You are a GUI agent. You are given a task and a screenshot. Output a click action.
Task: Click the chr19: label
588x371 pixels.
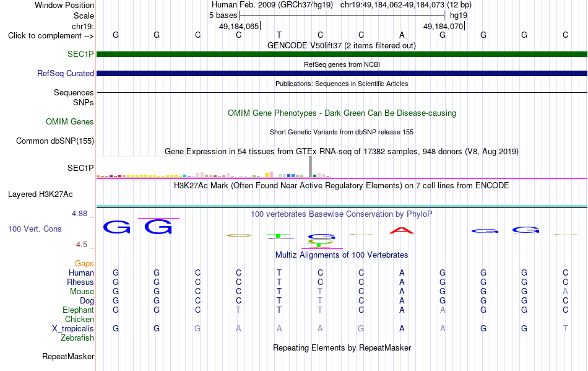[83, 26]
